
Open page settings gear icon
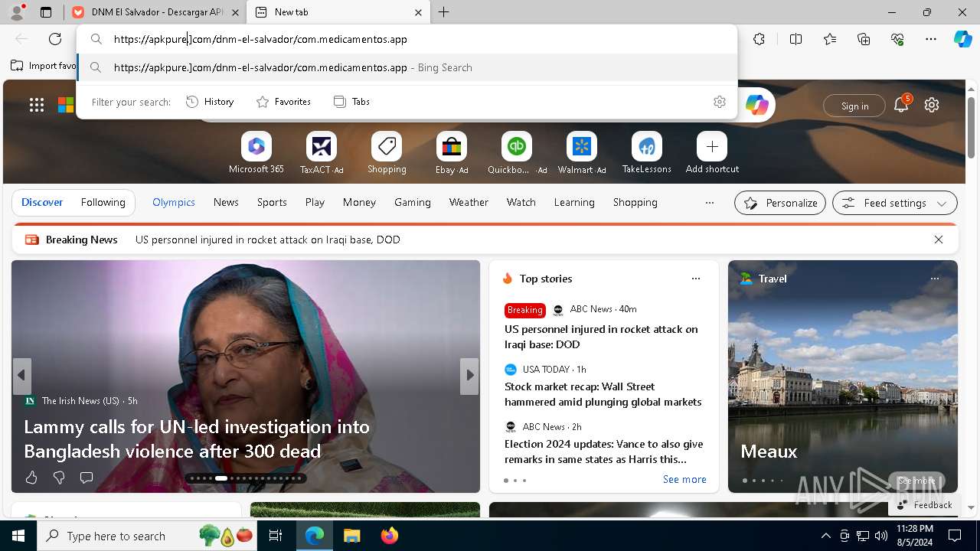932,106
